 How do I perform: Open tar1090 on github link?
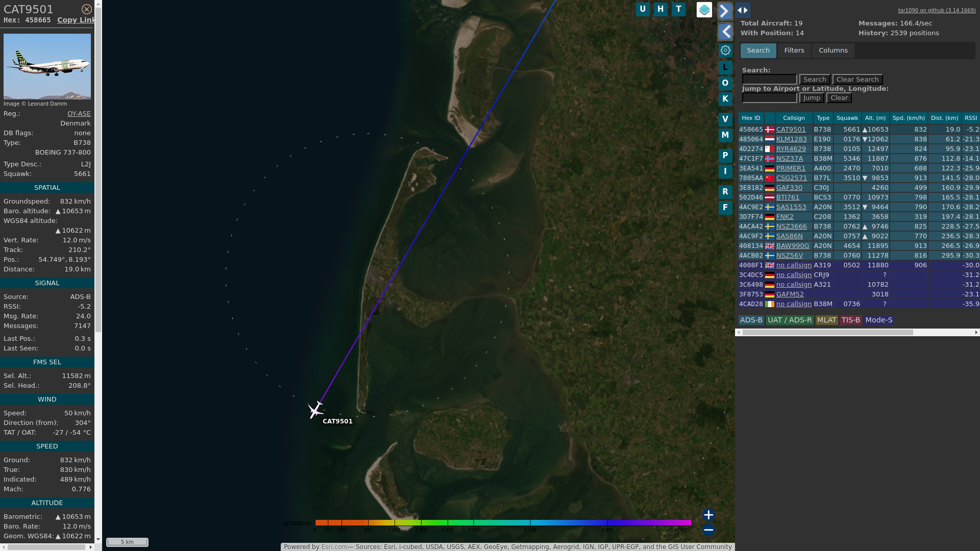pos(937,10)
